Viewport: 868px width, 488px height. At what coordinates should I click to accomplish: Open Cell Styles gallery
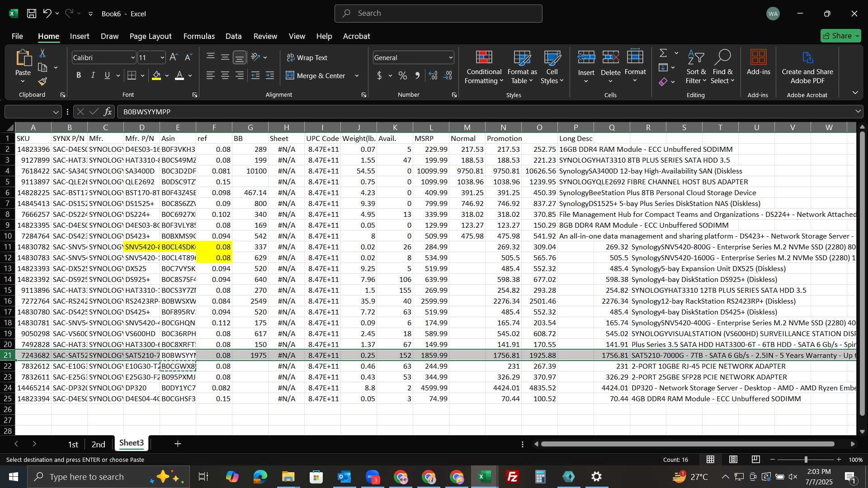click(x=552, y=67)
